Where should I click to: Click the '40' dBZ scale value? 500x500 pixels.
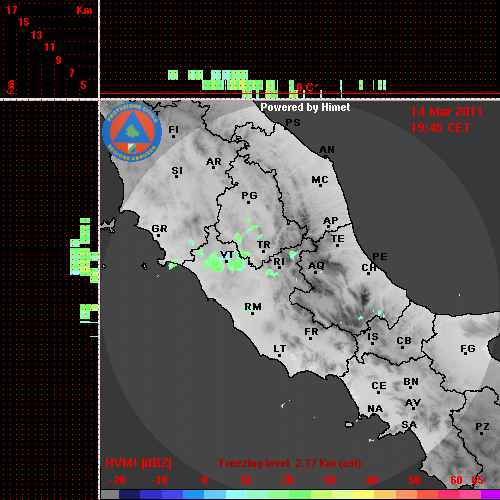372,480
